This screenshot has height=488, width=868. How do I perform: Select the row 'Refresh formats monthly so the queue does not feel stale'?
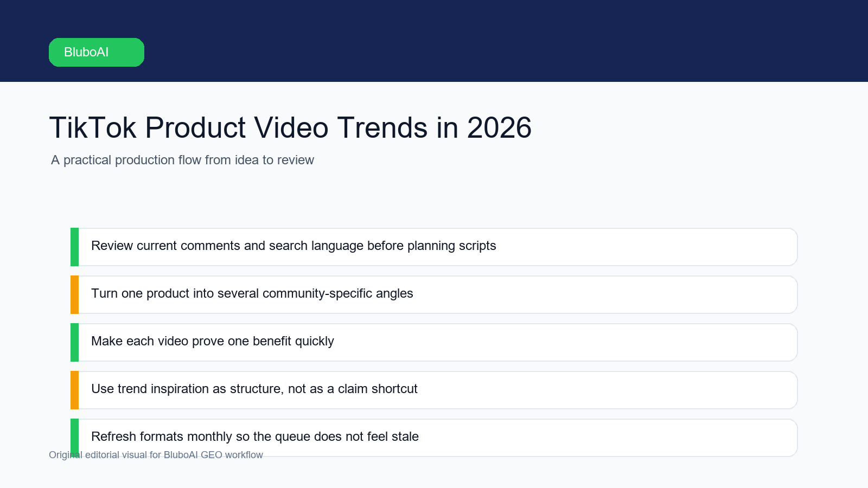pos(434,438)
